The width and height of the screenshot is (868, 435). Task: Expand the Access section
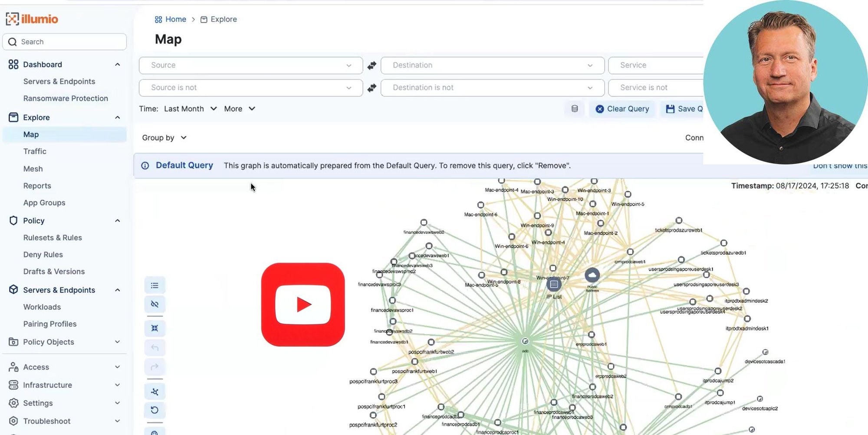118,367
